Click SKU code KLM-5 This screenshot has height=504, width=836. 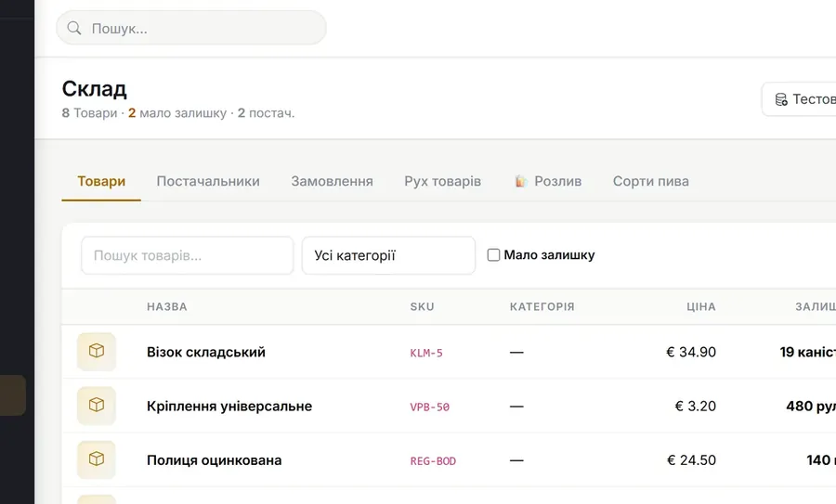426,353
